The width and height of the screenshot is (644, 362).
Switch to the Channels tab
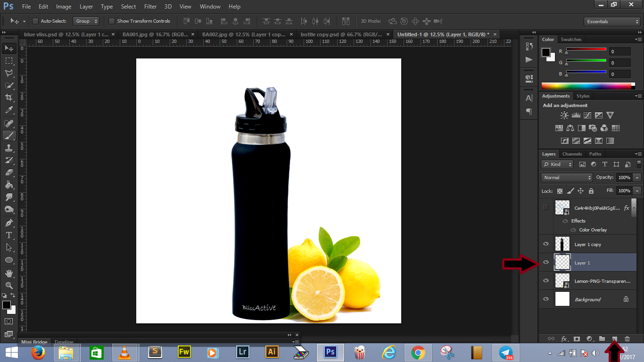pos(572,154)
